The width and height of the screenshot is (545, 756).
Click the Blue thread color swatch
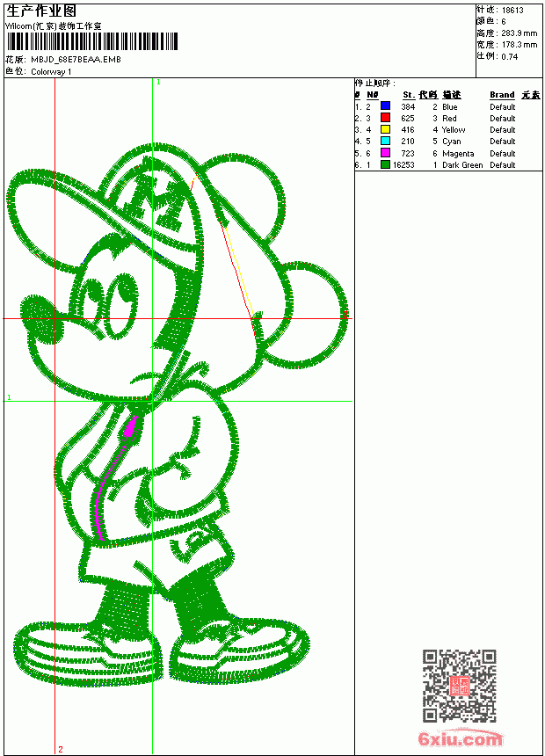(x=385, y=106)
